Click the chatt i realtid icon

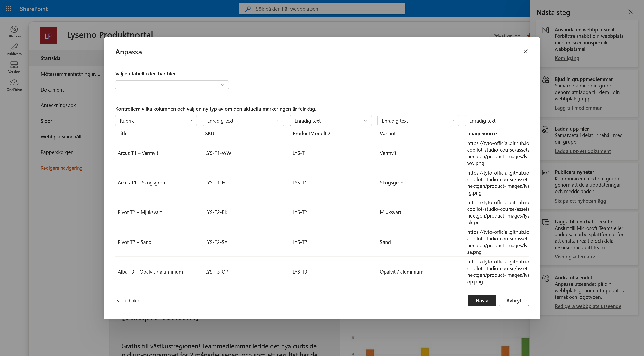[x=546, y=222]
